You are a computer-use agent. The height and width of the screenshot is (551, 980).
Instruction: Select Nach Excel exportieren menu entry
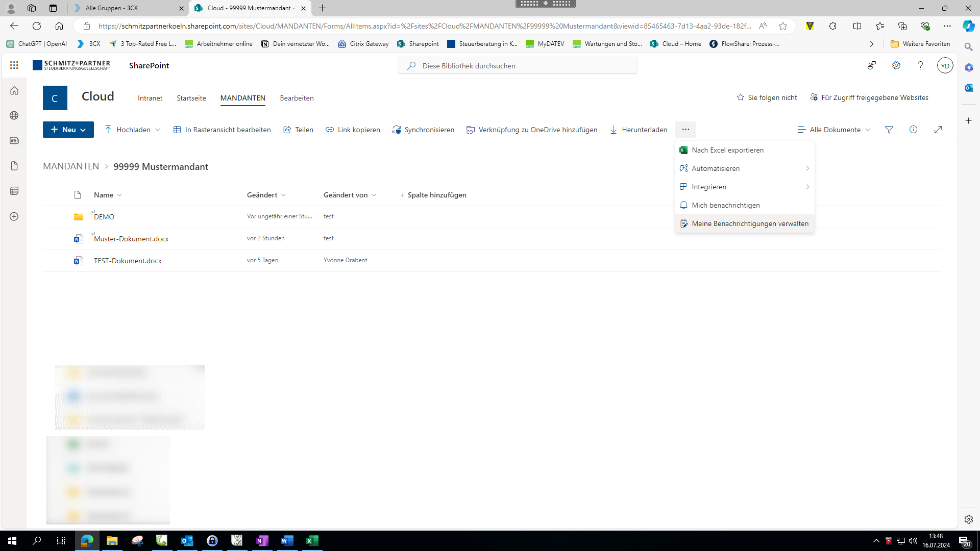click(x=727, y=150)
